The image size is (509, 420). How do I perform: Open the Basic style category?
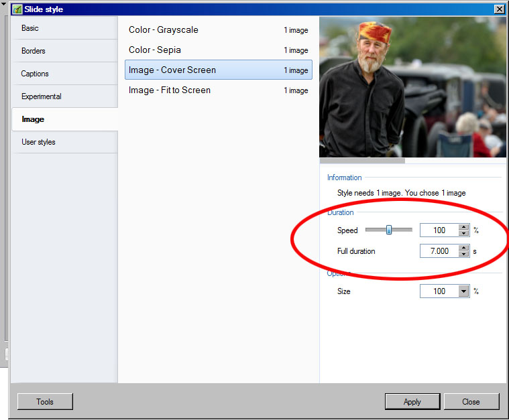pos(64,28)
